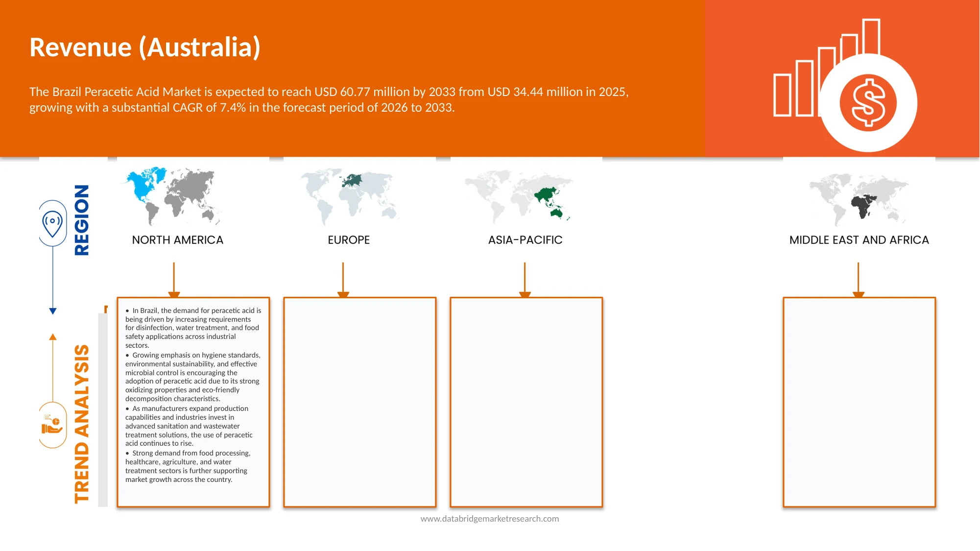
Task: Click the empty Europe trend box
Action: click(360, 402)
